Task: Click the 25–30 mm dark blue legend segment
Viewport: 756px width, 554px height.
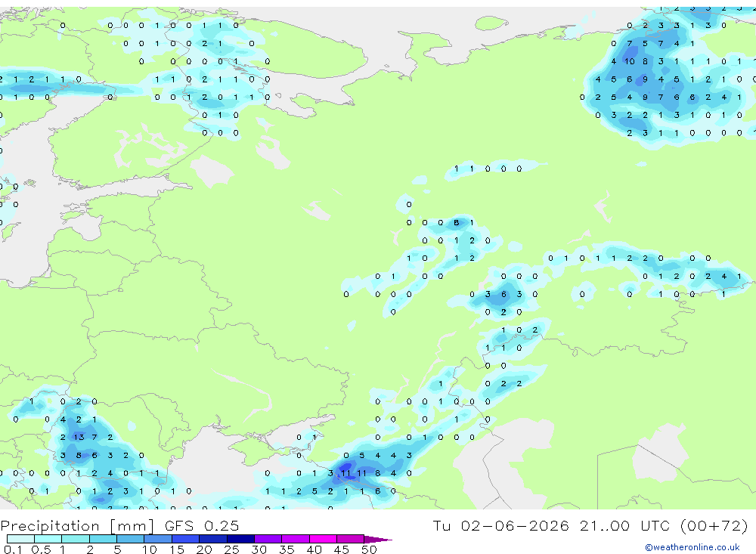Action: click(240, 539)
